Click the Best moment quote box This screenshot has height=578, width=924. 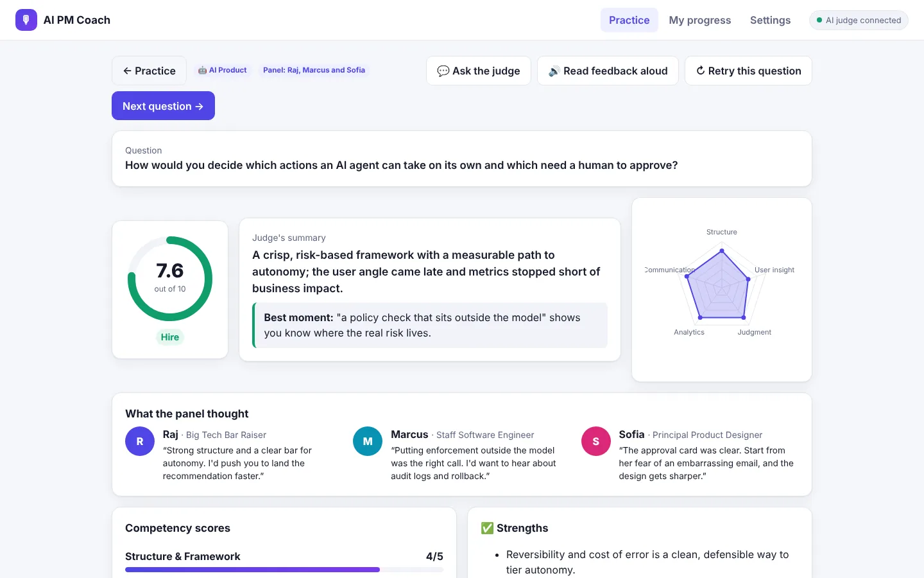430,326
